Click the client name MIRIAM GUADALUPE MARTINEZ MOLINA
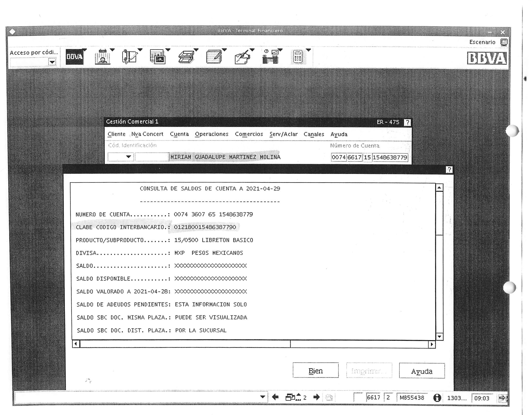Screen dimensions: 532x415 tap(225, 157)
